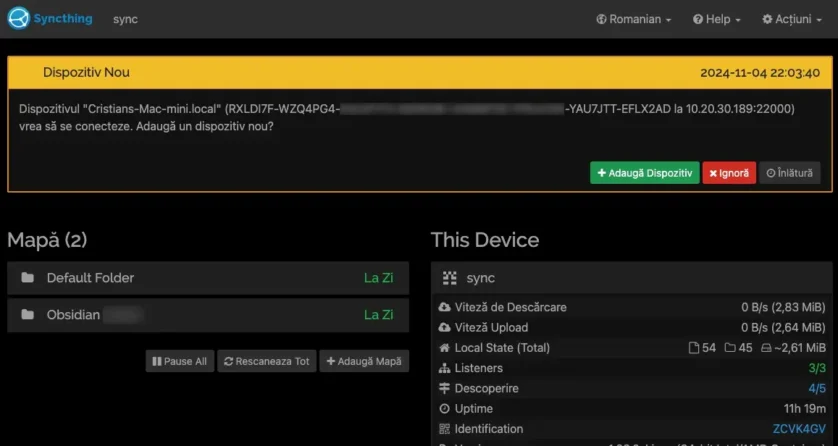This screenshot has height=446, width=838.
Task: Dismiss notification with Înlătură button
Action: click(790, 173)
